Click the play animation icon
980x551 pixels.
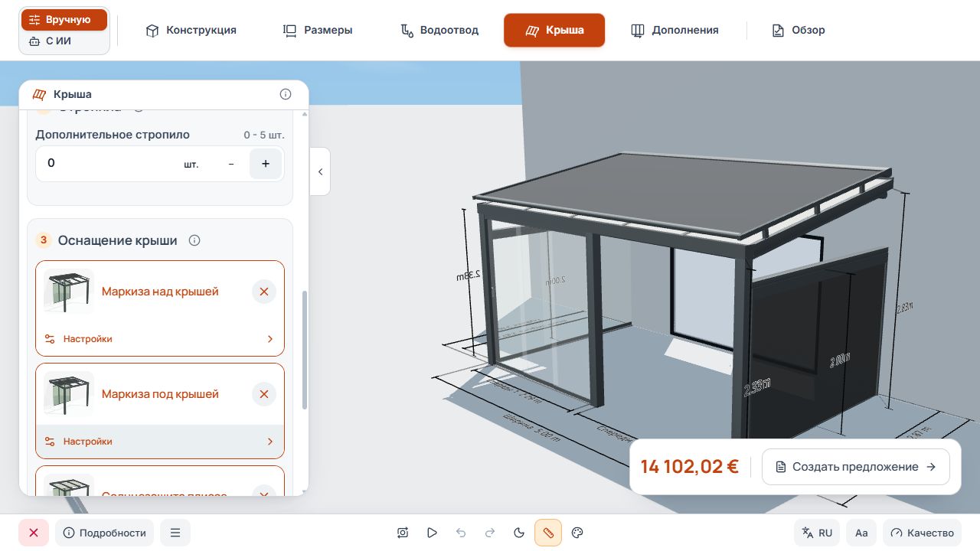click(433, 533)
